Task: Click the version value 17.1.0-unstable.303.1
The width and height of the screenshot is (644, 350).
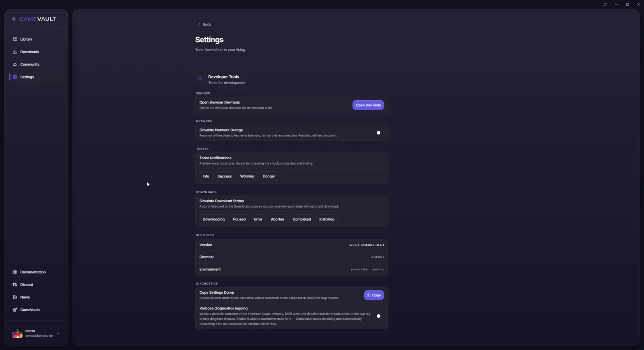Action: 366,245
